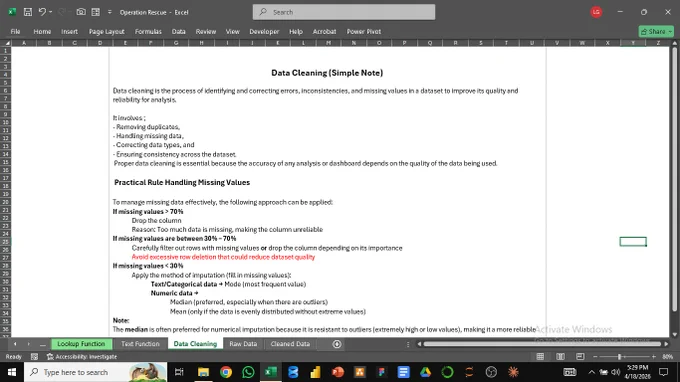Show hidden system tray icons
This screenshot has width=680, height=382.
(x=592, y=372)
